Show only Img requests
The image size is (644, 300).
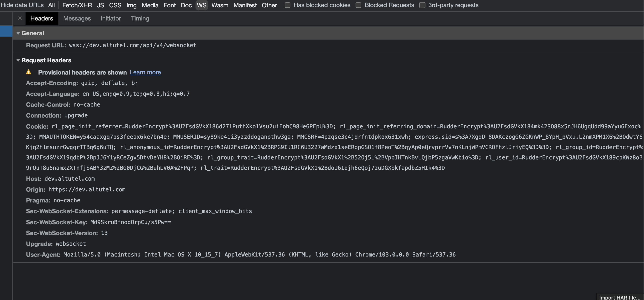[131, 5]
